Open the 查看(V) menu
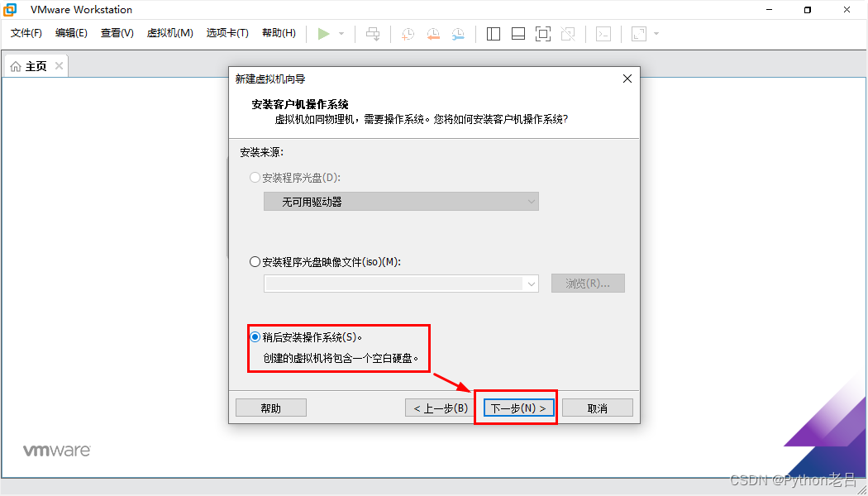Image resolution: width=868 pixels, height=496 pixels. [x=117, y=33]
